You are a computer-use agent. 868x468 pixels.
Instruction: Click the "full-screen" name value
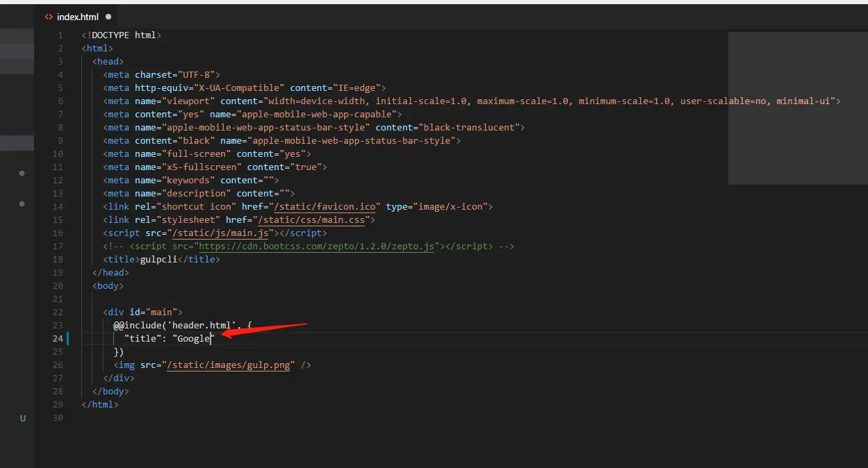pos(197,153)
